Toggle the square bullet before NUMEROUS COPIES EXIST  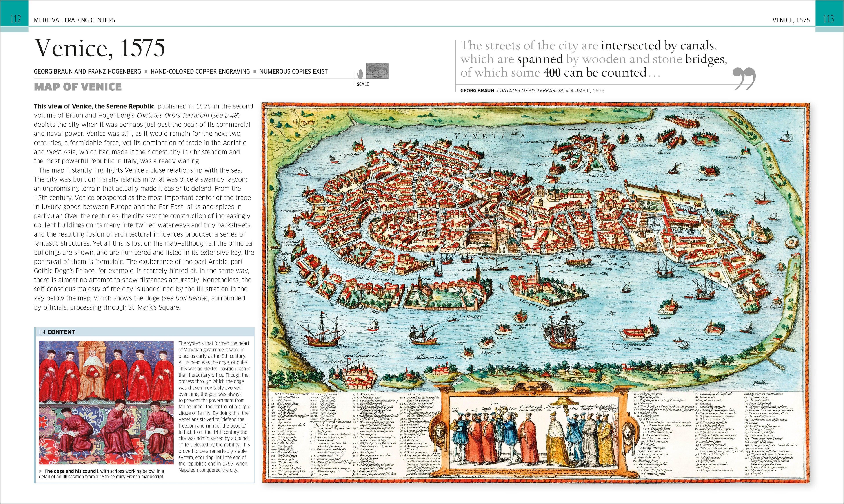255,71
